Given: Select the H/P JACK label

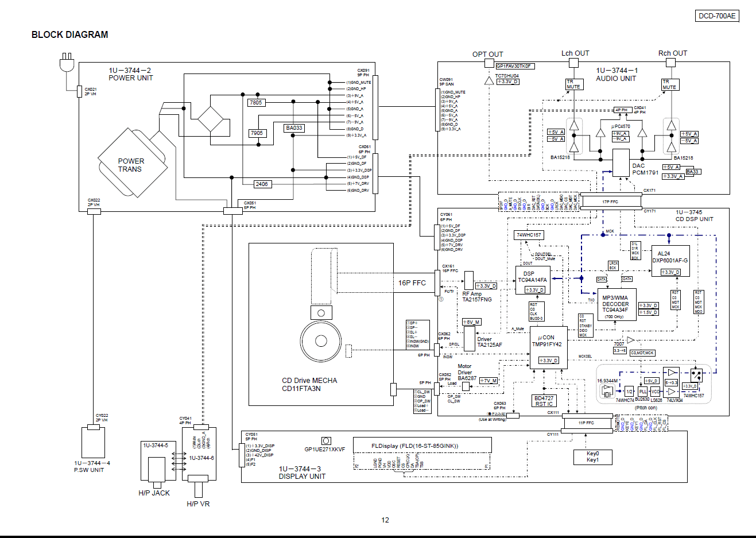Looking at the screenshot, I should click(x=154, y=493).
